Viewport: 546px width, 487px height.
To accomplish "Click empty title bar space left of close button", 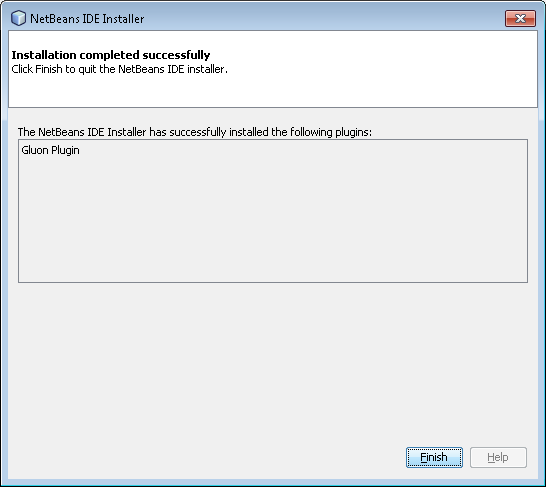I will (324, 18).
